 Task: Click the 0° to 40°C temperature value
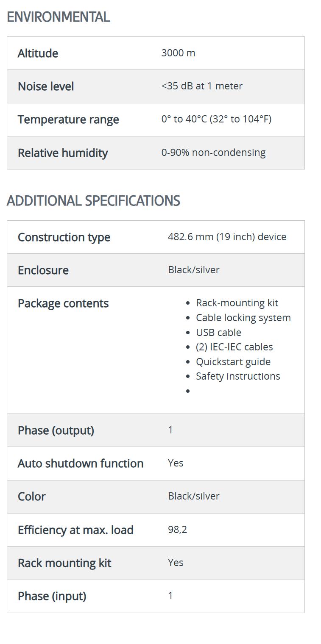point(216,119)
